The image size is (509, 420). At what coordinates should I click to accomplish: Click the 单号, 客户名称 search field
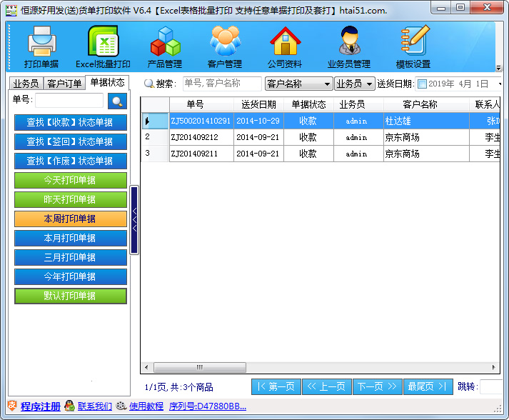tap(222, 84)
